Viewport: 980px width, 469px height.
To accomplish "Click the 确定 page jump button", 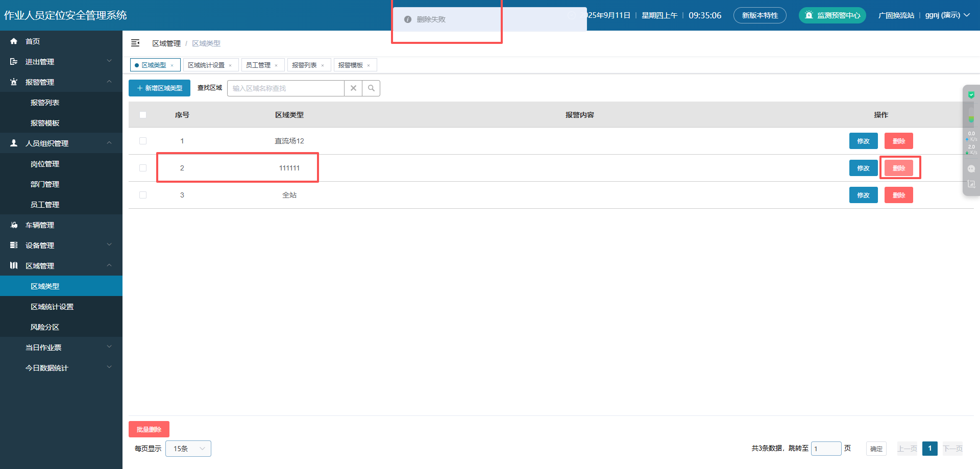I will coord(876,449).
